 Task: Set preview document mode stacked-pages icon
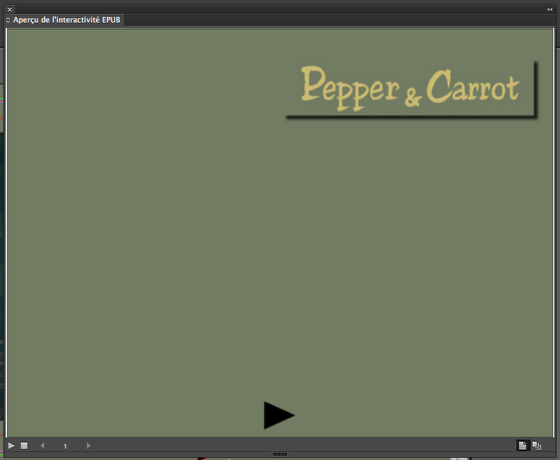coord(536,446)
